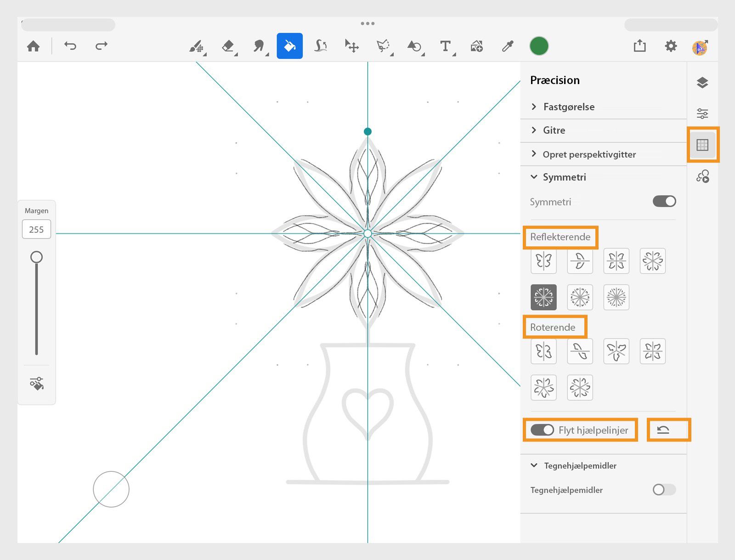Click the Præcision panel title
The height and width of the screenshot is (560, 735).
point(555,80)
